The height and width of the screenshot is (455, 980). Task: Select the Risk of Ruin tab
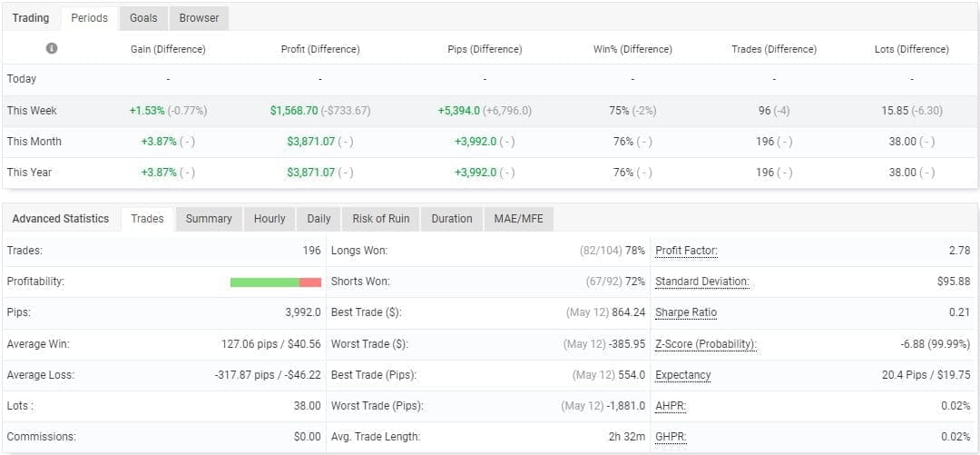pyautogui.click(x=380, y=219)
